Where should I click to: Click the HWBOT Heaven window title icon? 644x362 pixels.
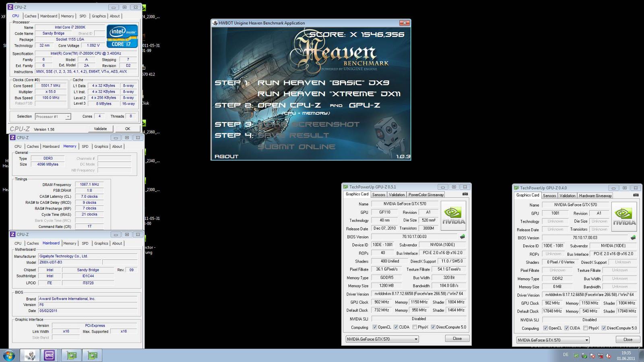coord(215,23)
